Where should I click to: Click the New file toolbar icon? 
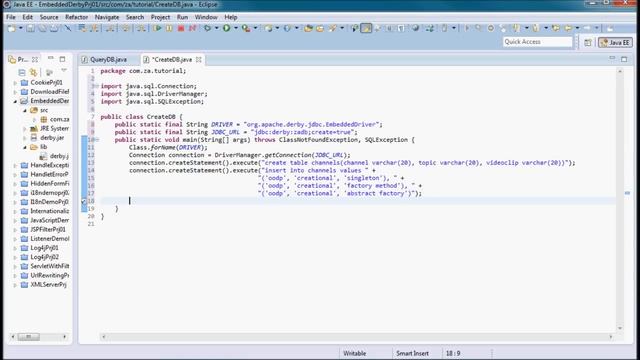pyautogui.click(x=12, y=28)
